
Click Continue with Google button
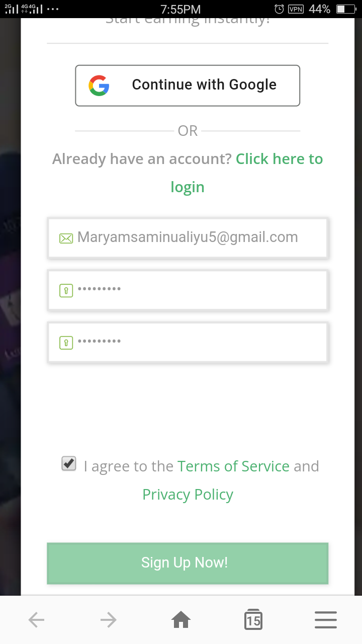[188, 86]
